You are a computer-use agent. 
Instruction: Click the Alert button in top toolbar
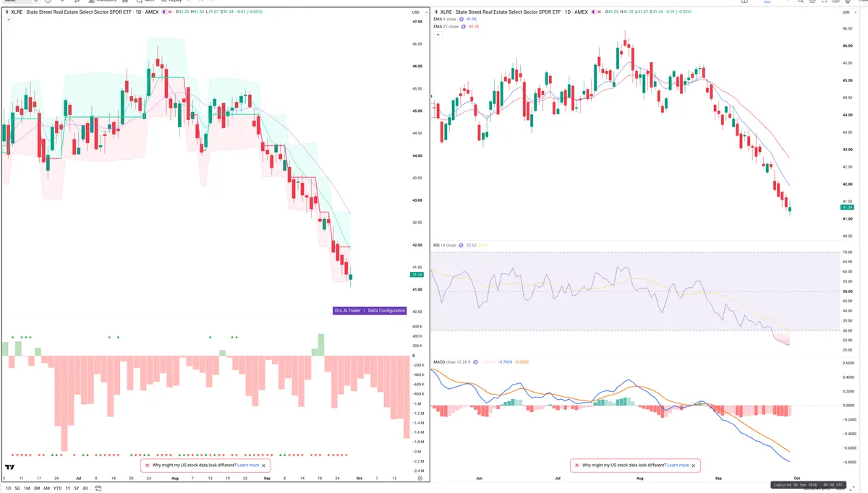(145, 2)
